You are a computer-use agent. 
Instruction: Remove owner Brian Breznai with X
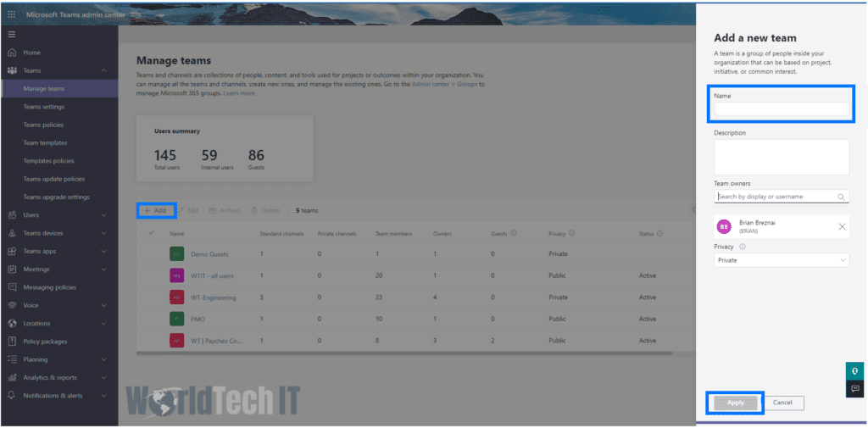click(842, 226)
